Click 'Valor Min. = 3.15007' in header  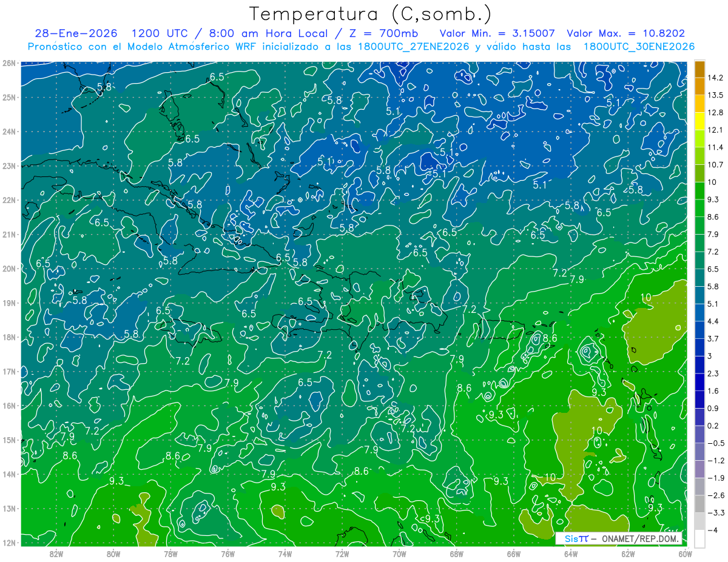[497, 33]
